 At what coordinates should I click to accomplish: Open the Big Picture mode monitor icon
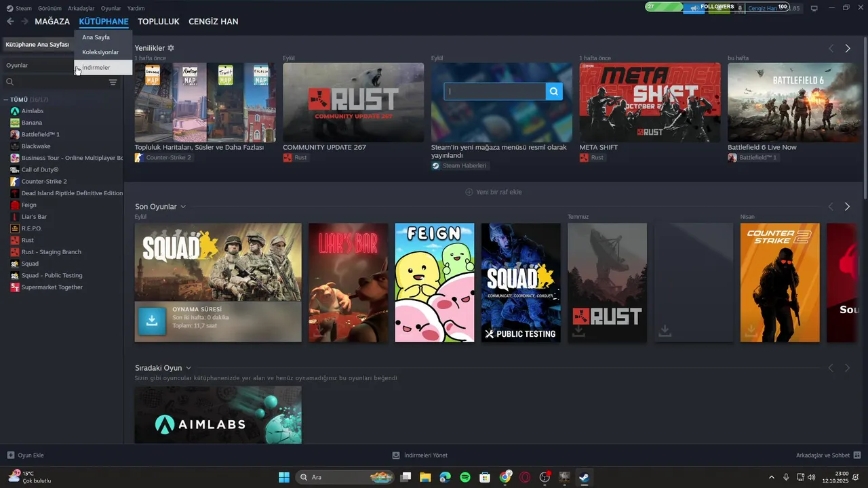(814, 8)
